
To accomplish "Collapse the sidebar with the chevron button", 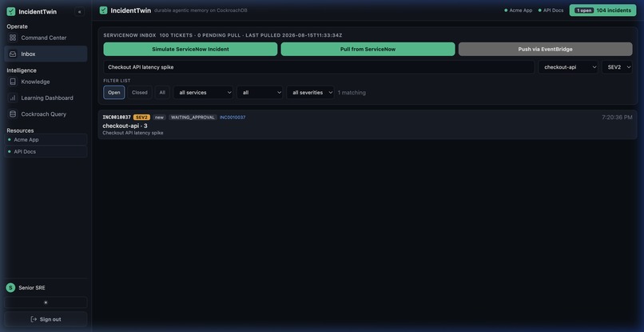I will point(80,12).
